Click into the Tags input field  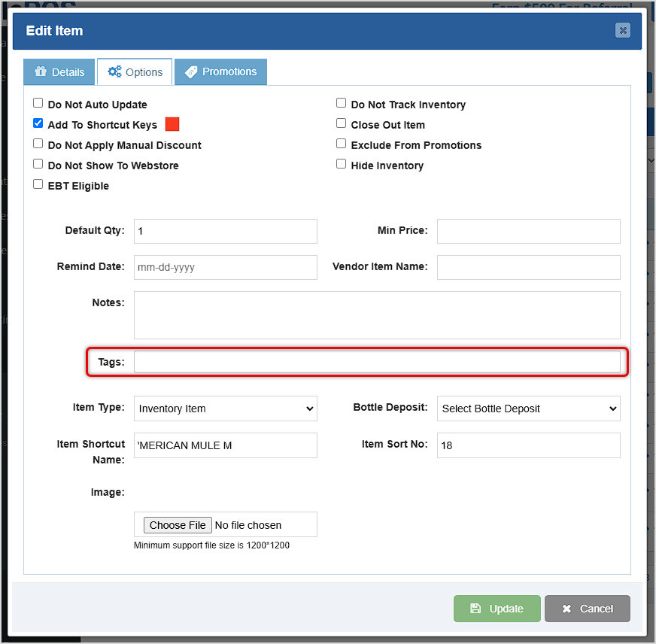[377, 362]
